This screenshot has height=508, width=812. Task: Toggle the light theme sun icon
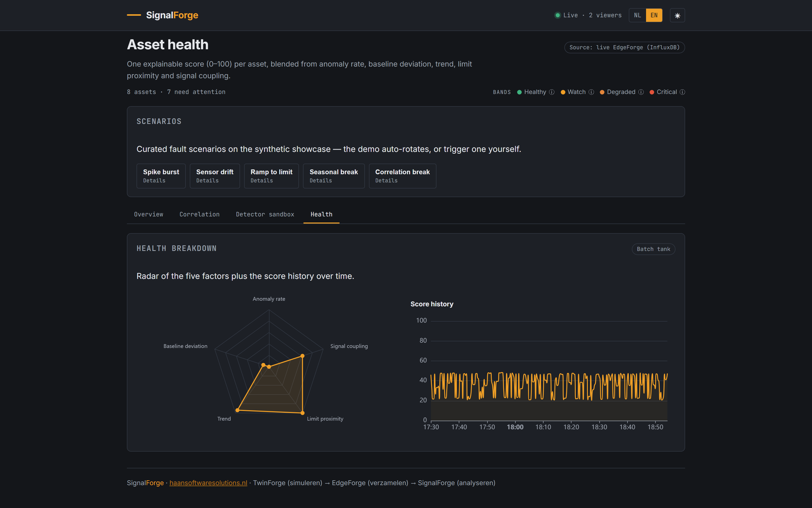pos(677,15)
